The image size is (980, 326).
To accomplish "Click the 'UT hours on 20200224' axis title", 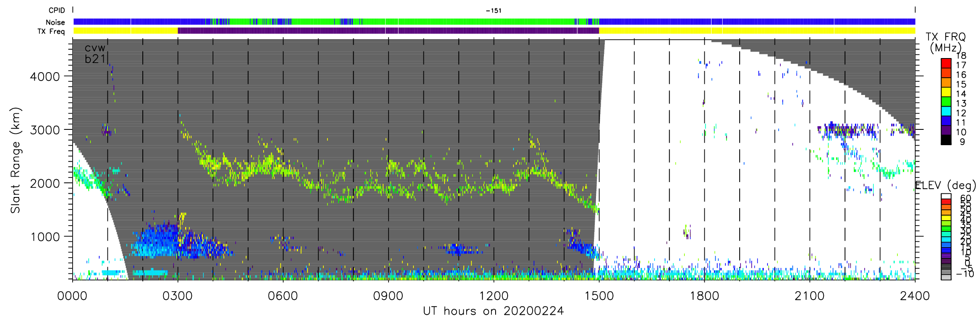I will [494, 311].
